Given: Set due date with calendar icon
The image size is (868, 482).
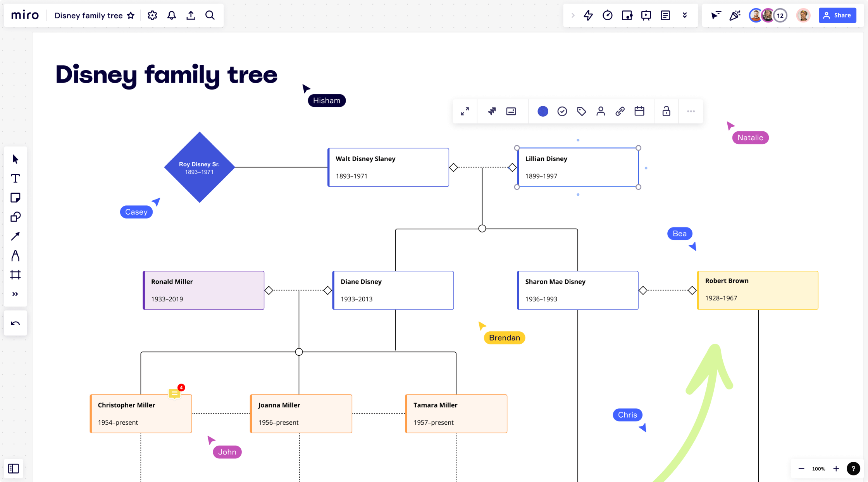Looking at the screenshot, I should (639, 112).
